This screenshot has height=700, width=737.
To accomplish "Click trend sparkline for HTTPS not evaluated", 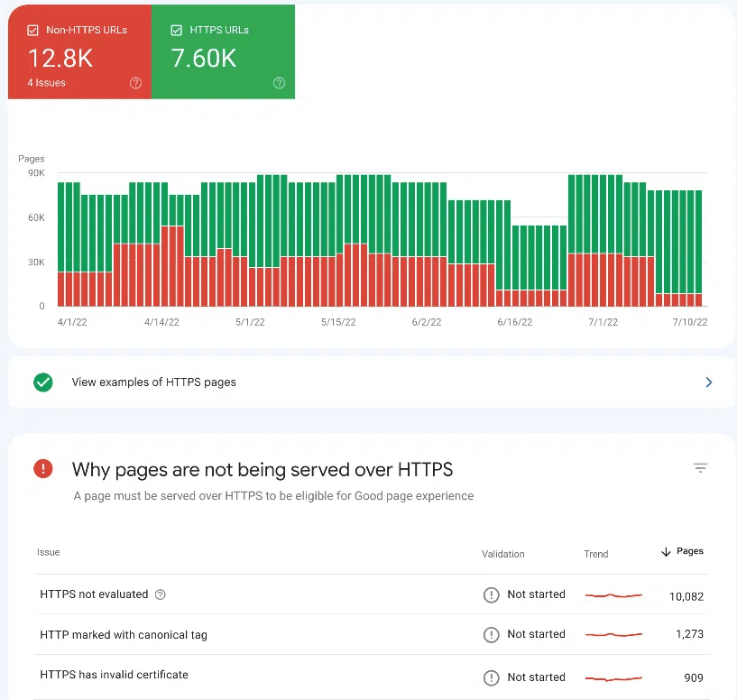I will (613, 595).
